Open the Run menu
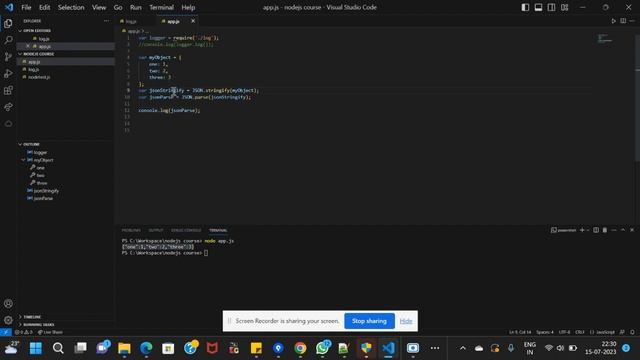This screenshot has width=640, height=360. tap(136, 7)
